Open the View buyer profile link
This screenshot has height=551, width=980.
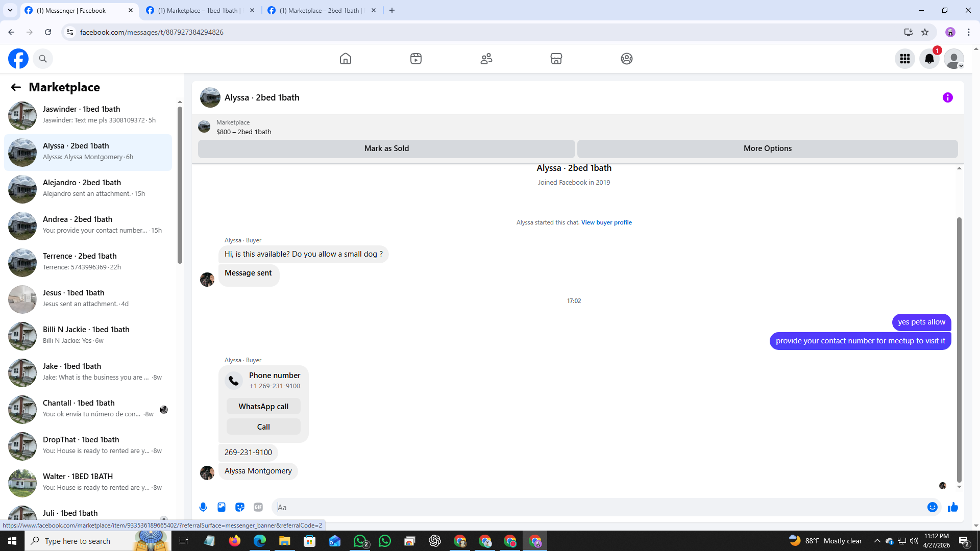[x=606, y=222]
